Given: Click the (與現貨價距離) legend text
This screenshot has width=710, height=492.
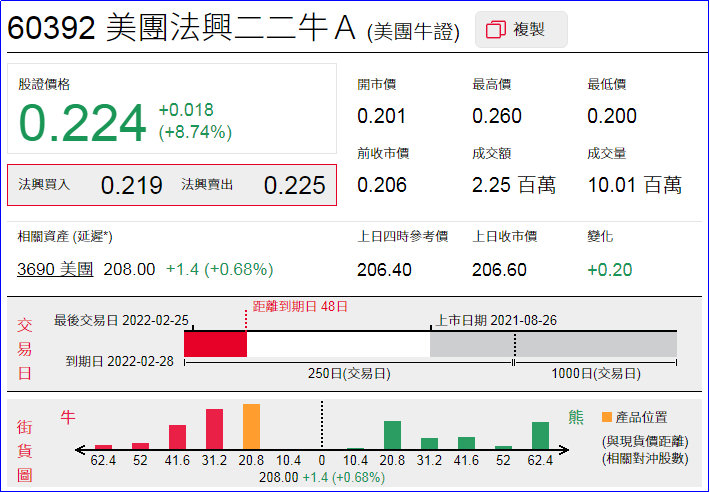Looking at the screenshot, I should (x=645, y=441).
